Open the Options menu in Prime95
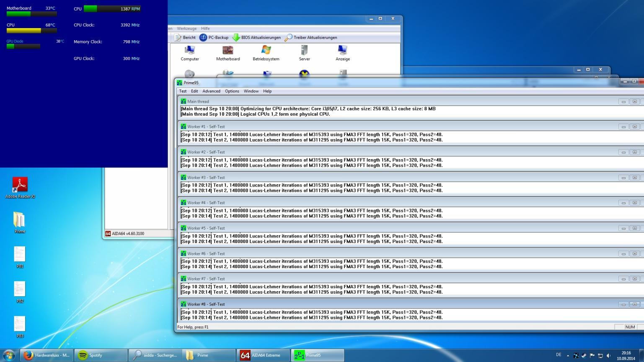 232,91
